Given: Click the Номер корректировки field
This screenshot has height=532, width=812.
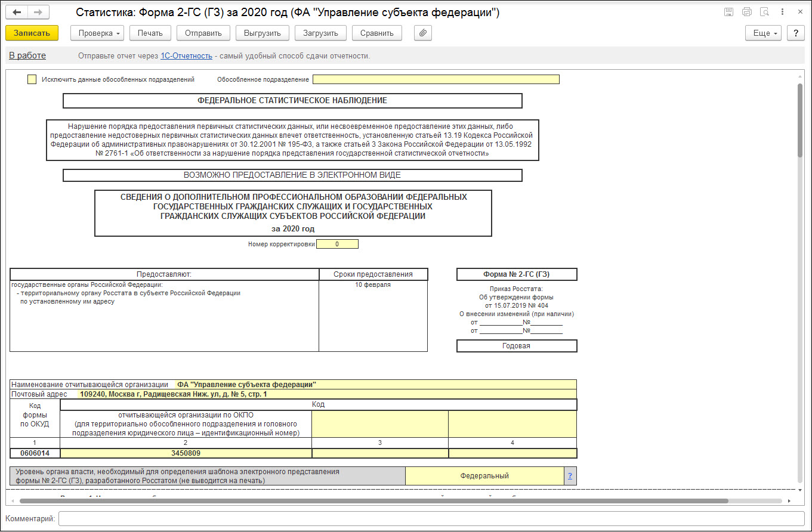Looking at the screenshot, I should 337,244.
